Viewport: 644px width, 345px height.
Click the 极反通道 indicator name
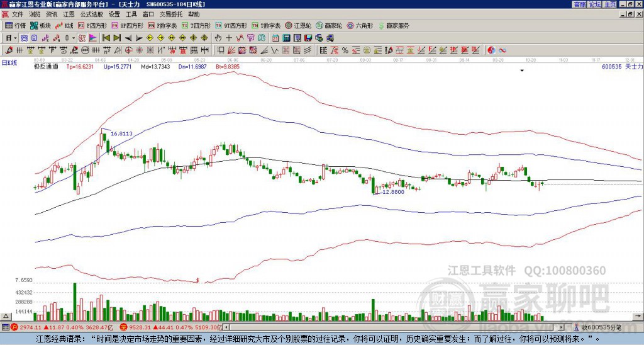(x=46, y=67)
